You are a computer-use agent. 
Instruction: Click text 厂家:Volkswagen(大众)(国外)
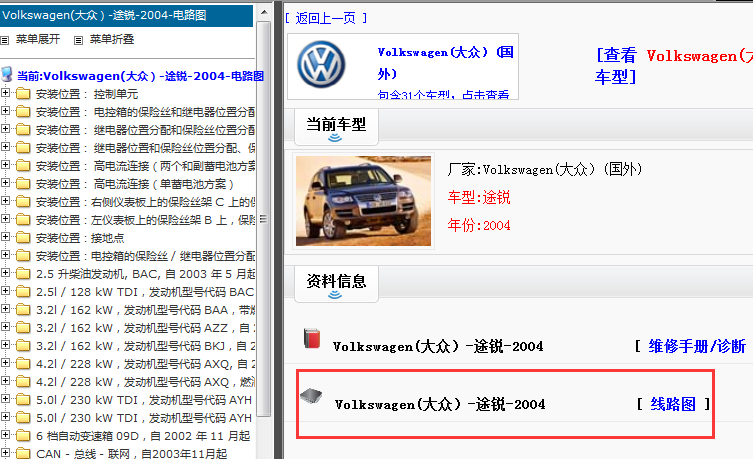(545, 169)
